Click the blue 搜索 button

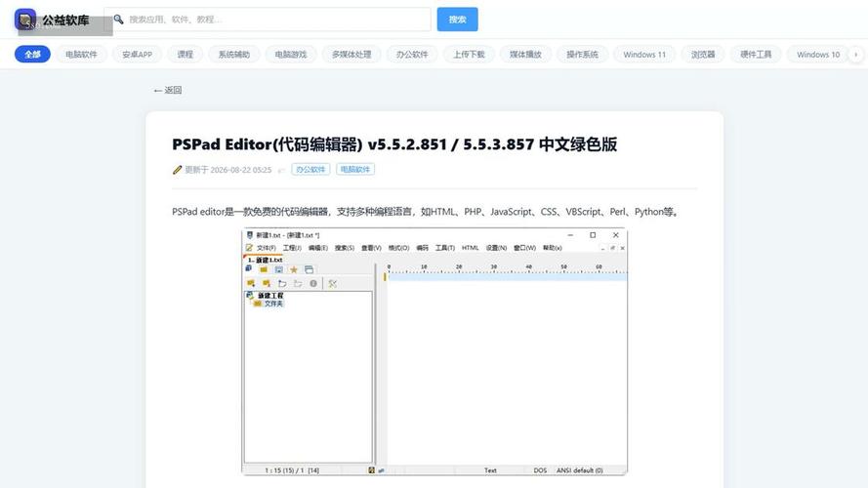pos(457,20)
